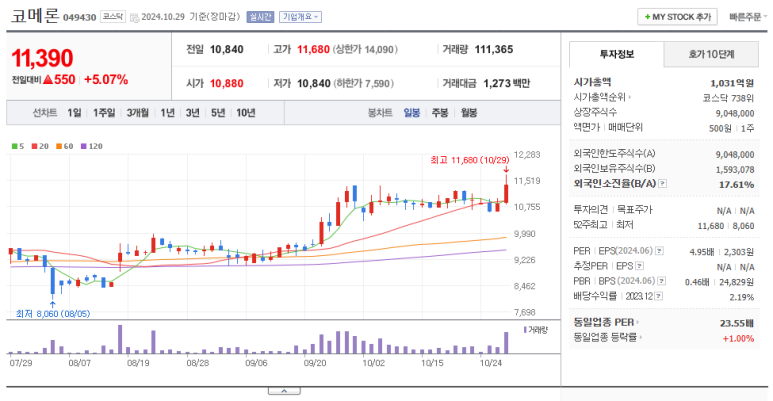The image size is (773, 401).
Task: Click the red 20-day moving average legend
Action: click(x=40, y=146)
